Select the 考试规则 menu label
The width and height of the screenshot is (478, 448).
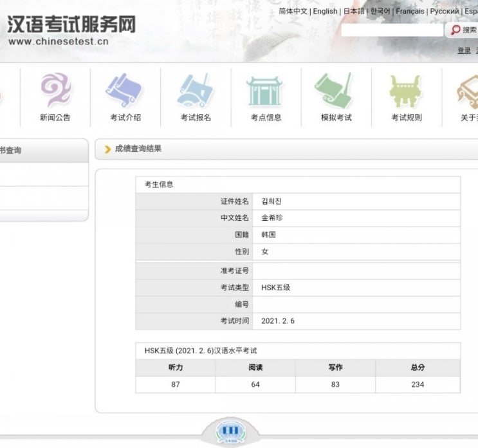407,117
